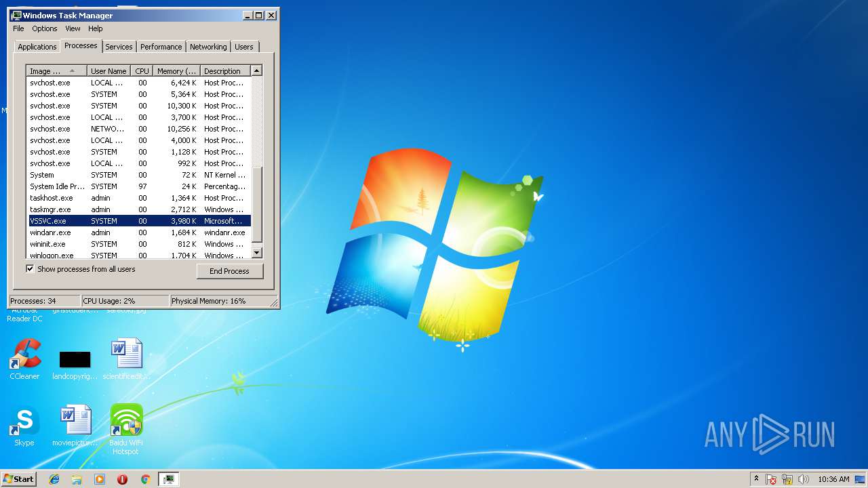Viewport: 868px width, 488px height.
Task: Click the End Process button
Action: [x=229, y=271]
